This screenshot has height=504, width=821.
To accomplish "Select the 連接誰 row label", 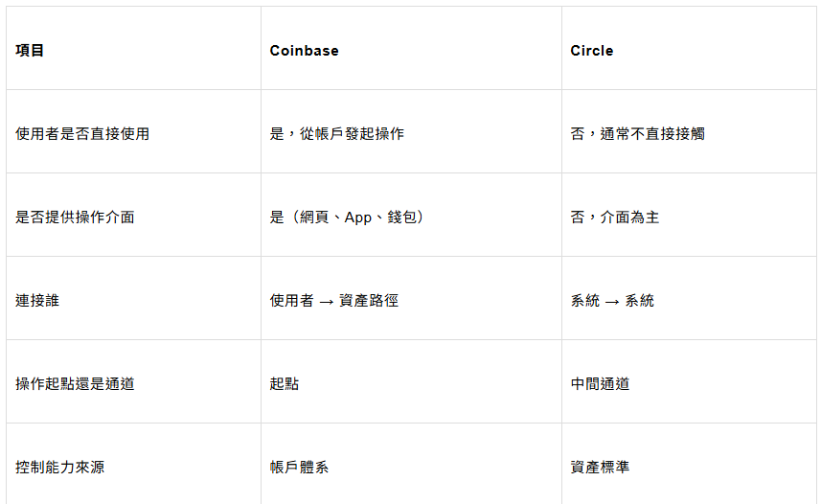I will point(37,301).
